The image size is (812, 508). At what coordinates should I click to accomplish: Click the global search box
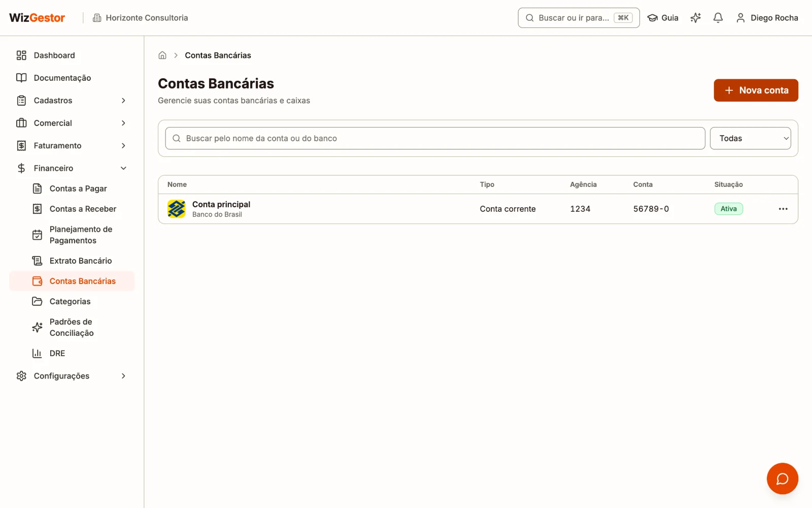579,18
